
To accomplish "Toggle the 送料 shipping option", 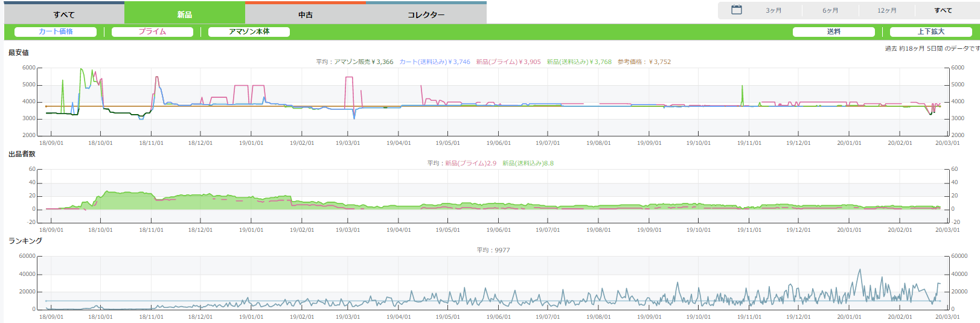I will (x=833, y=32).
